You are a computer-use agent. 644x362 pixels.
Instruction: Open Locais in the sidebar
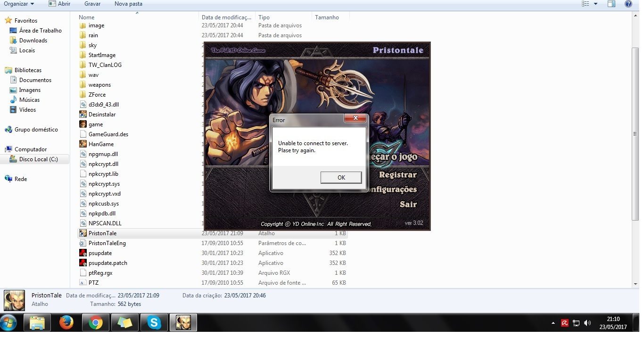27,50
